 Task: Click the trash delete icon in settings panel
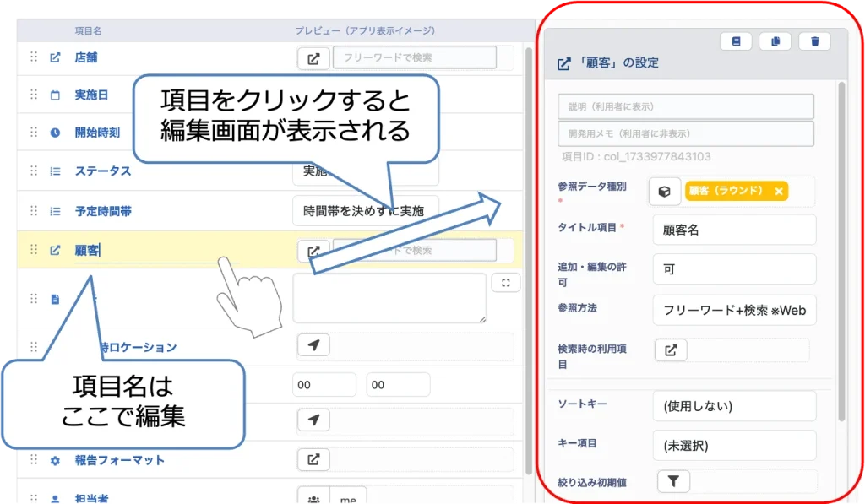tap(814, 41)
